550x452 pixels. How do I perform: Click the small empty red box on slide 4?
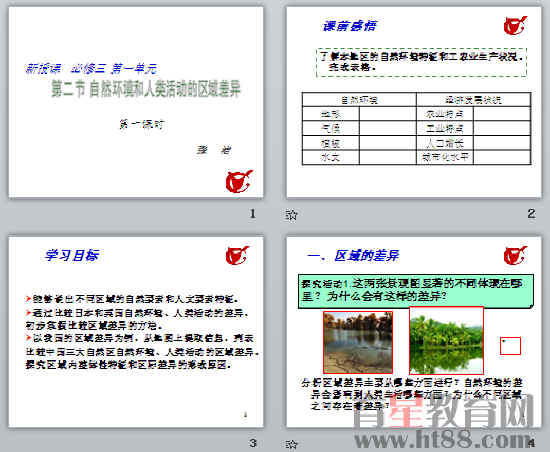click(510, 346)
